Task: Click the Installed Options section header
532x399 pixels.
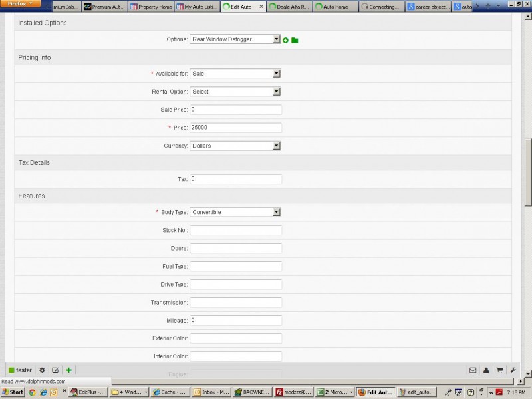Action: [x=263, y=23]
